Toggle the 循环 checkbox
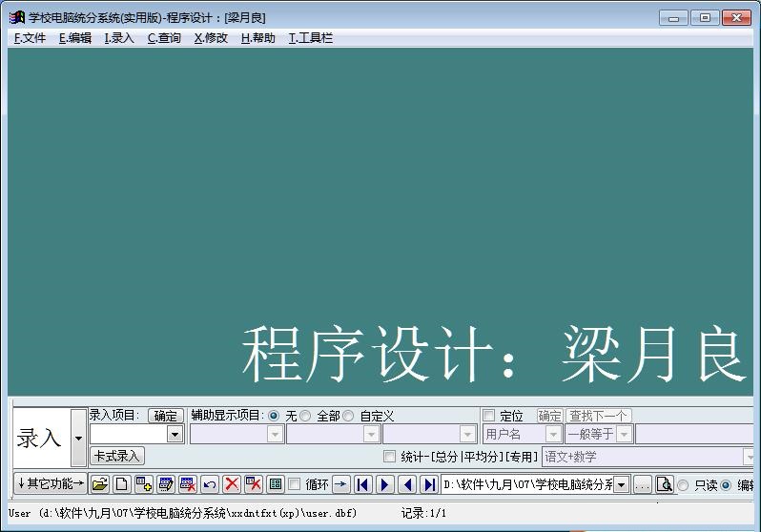The width and height of the screenshot is (761, 532). [x=294, y=484]
